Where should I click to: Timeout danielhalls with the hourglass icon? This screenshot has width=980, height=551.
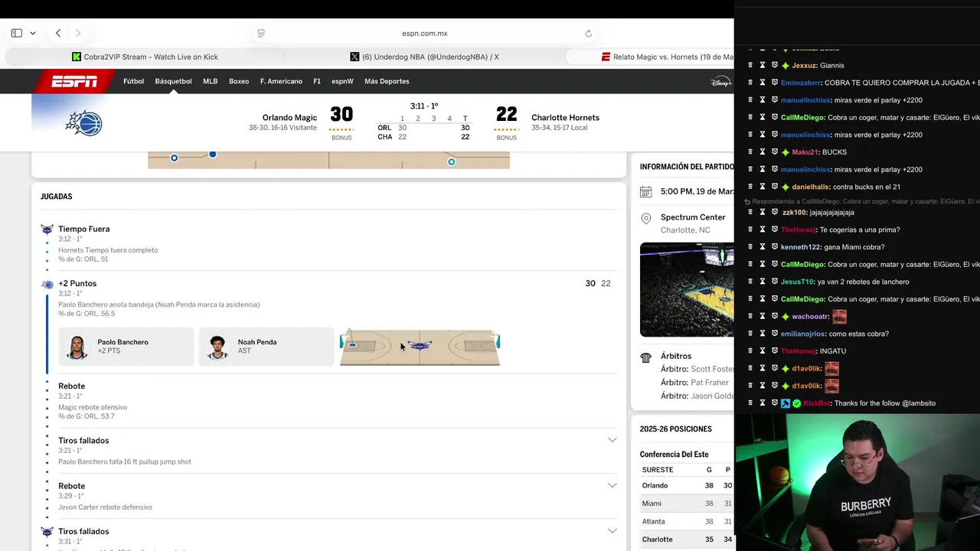(x=763, y=187)
